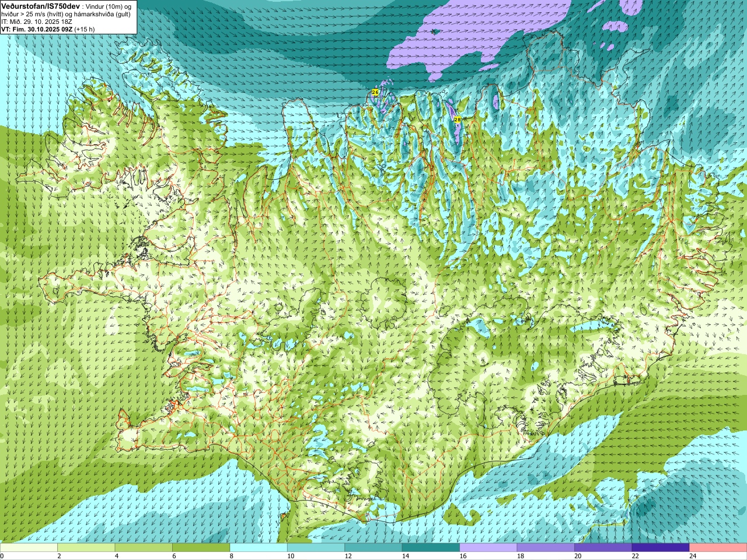747x560 pixels.
Task: Click legend scale label '4'
Action: click(116, 556)
